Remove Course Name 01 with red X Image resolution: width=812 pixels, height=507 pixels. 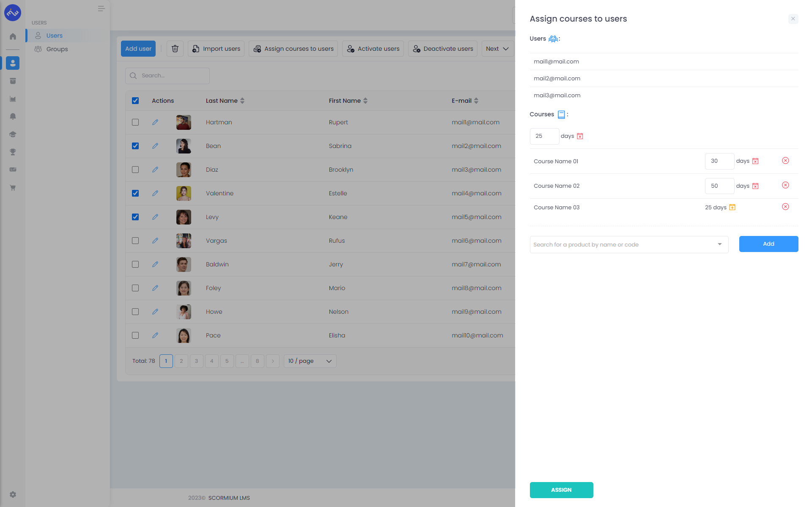click(785, 161)
